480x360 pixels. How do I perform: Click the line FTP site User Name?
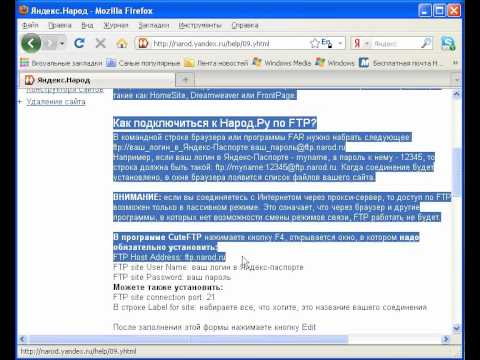208,267
